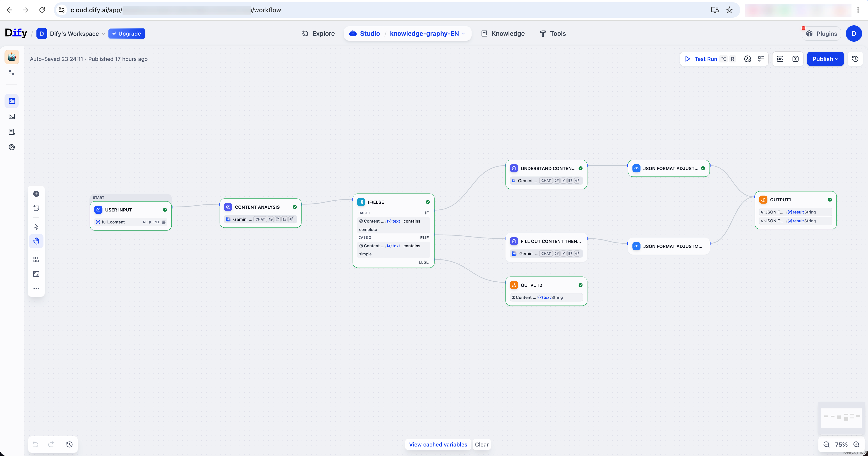Viewport: 868px width, 456px height.
Task: Click the full_content variable row
Action: 131,222
